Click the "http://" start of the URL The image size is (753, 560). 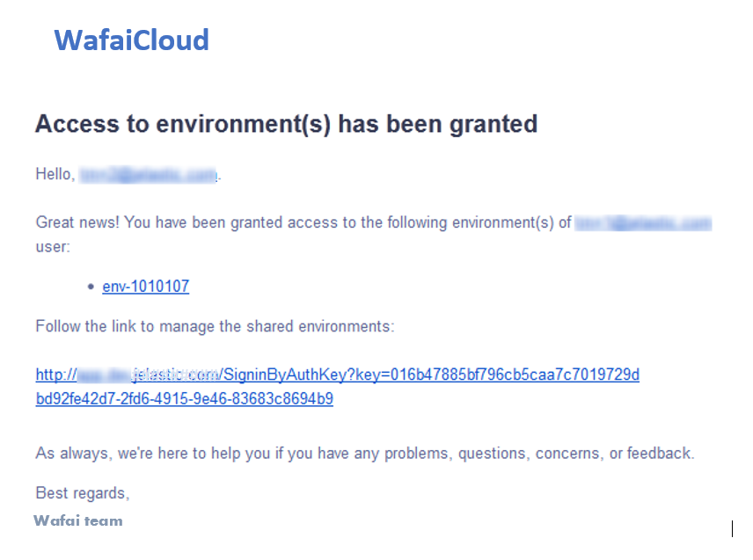point(56,375)
